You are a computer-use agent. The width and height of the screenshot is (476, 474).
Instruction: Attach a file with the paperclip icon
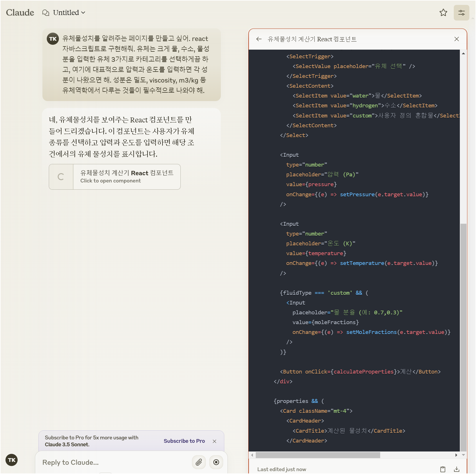(199, 462)
